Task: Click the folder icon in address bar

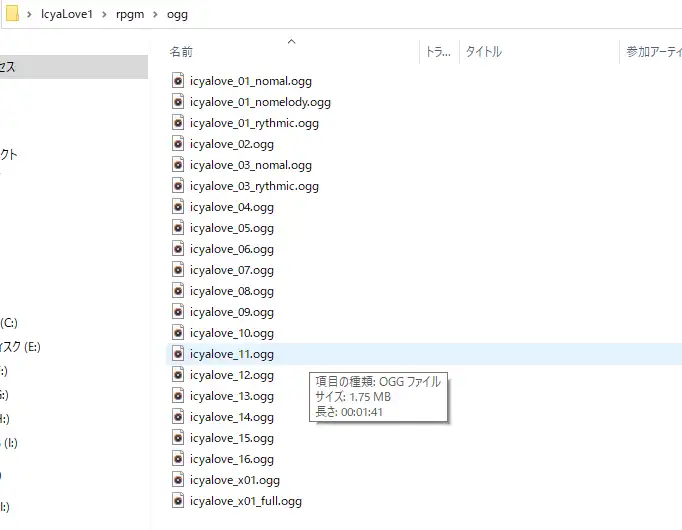Action: 12,13
